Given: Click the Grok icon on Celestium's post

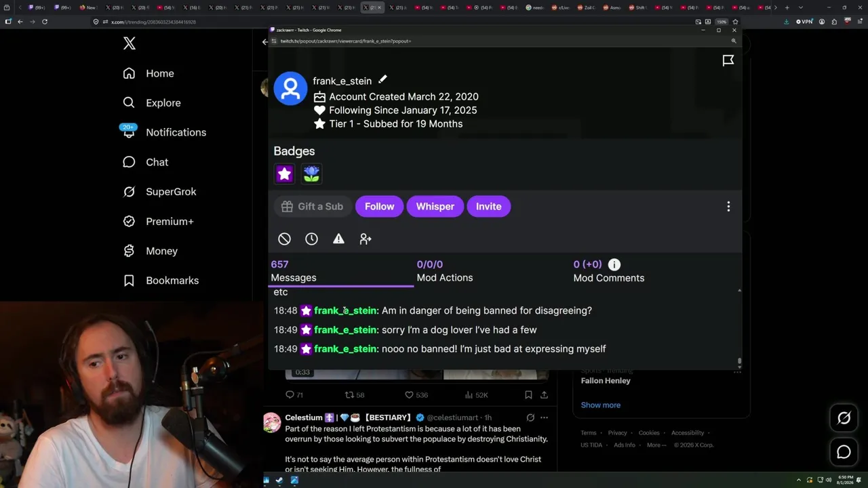Looking at the screenshot, I should point(530,418).
